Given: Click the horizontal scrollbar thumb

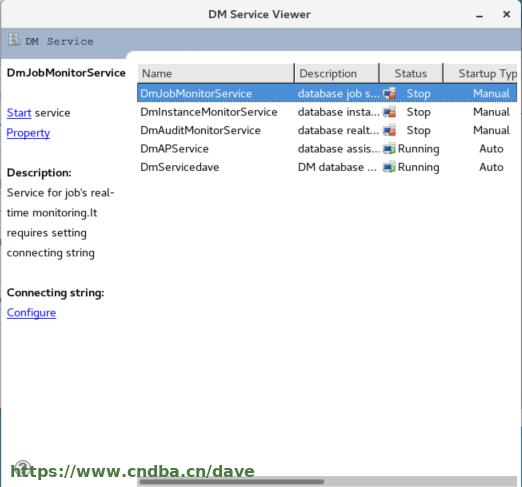Looking at the screenshot, I should (232, 482).
